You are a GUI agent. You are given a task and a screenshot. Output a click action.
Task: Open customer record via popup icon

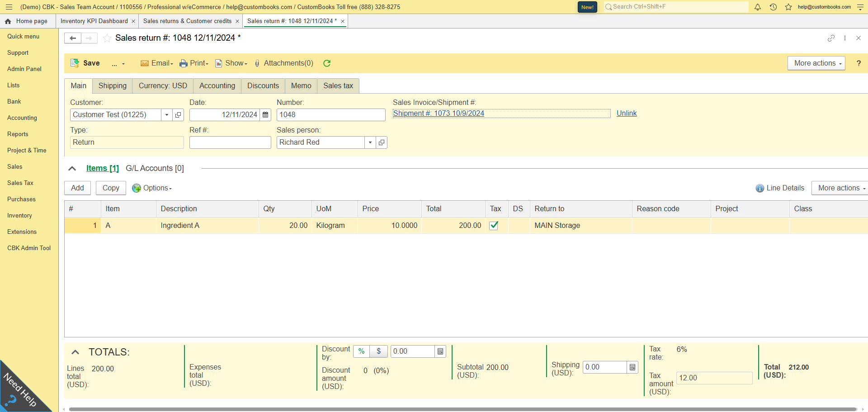click(178, 115)
